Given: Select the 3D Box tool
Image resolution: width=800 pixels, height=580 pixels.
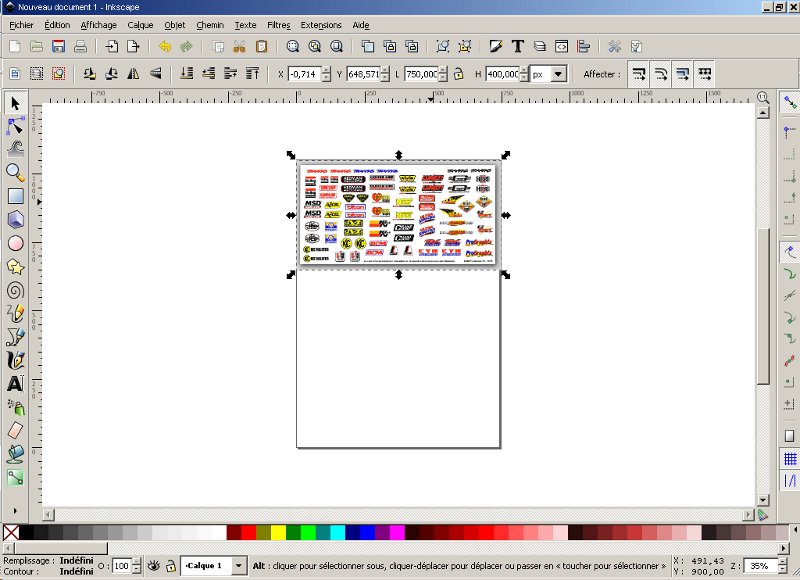Looking at the screenshot, I should point(15,219).
